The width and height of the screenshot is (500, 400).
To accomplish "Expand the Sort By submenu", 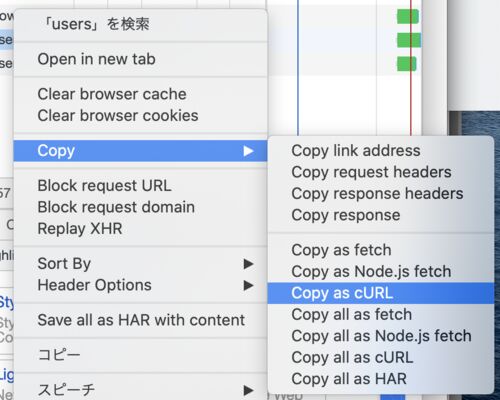I will [140, 264].
